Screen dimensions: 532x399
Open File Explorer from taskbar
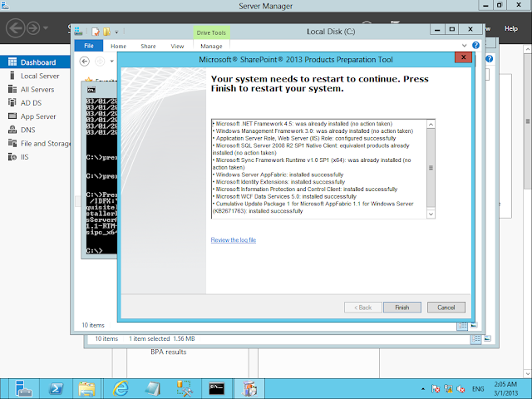[86, 389]
